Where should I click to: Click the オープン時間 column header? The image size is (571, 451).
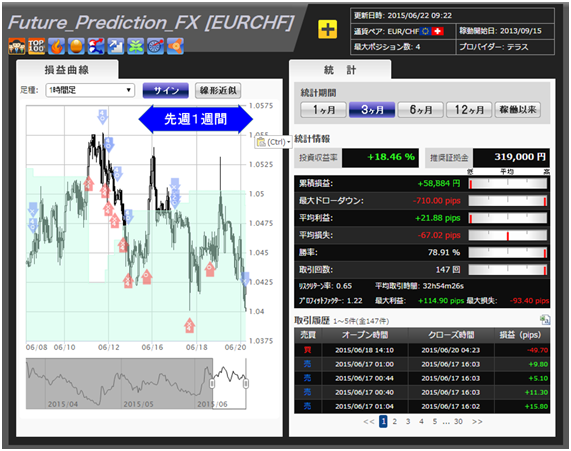coord(365,335)
